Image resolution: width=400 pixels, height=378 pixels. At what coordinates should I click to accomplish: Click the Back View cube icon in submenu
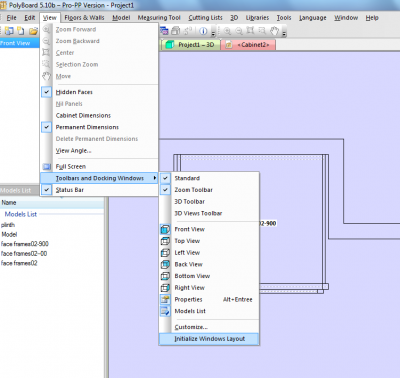click(165, 264)
